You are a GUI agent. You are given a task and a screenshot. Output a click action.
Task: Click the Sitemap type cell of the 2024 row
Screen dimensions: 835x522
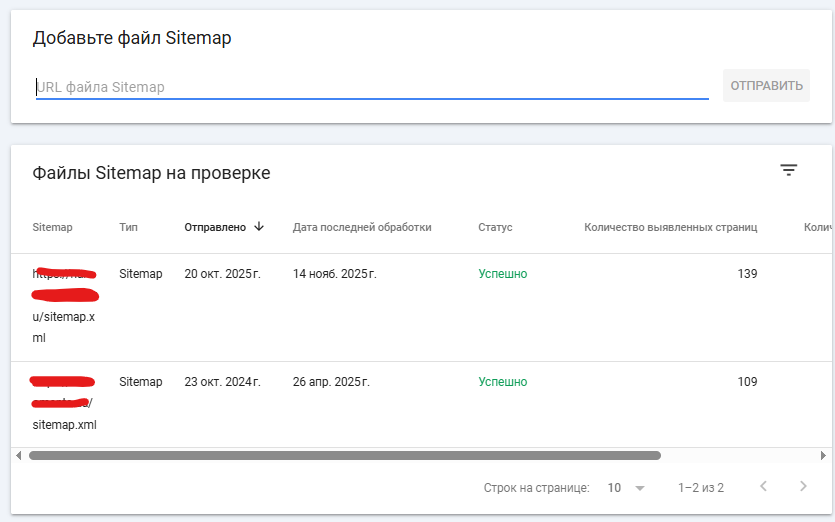(141, 382)
